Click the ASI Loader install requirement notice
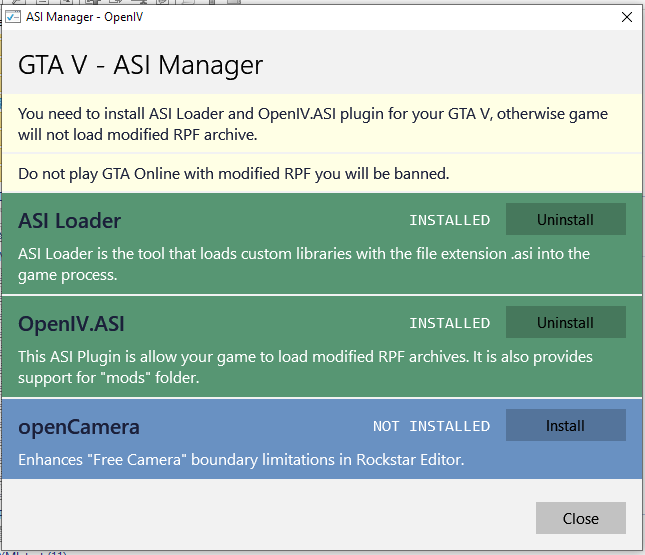This screenshot has width=645, height=555. pos(312,123)
